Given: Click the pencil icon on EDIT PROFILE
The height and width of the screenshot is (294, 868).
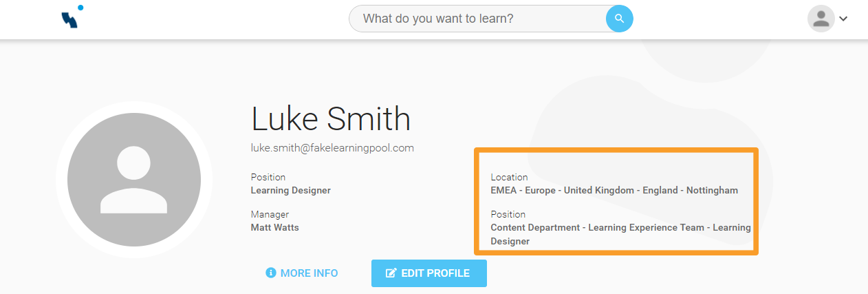Looking at the screenshot, I should (391, 273).
